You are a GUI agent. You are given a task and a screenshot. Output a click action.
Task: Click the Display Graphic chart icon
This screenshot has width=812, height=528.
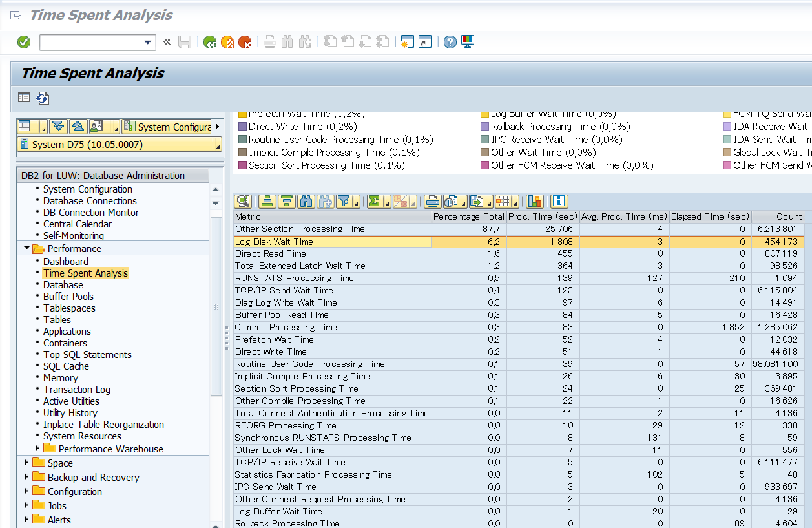coord(534,201)
